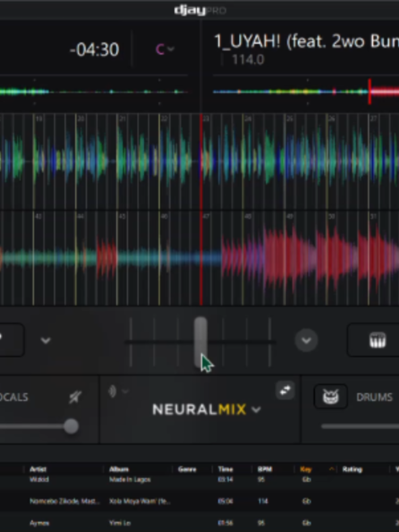Viewport: 399px width, 532px height.
Task: Open the piano keys button
Action: pyautogui.click(x=377, y=340)
